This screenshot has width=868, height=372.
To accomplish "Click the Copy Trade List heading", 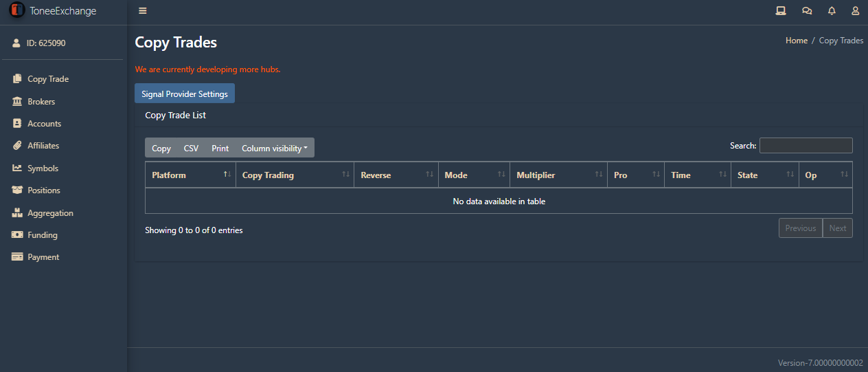I will (x=176, y=115).
